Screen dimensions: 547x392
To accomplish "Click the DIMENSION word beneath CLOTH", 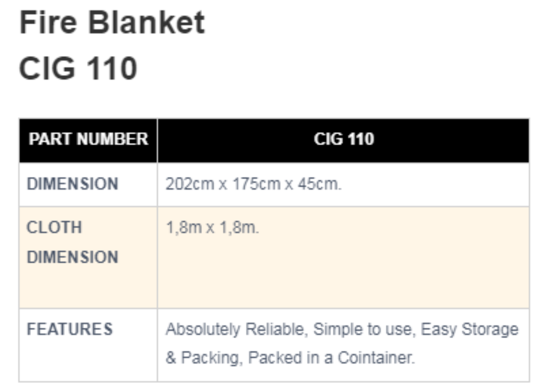I will 73,257.
